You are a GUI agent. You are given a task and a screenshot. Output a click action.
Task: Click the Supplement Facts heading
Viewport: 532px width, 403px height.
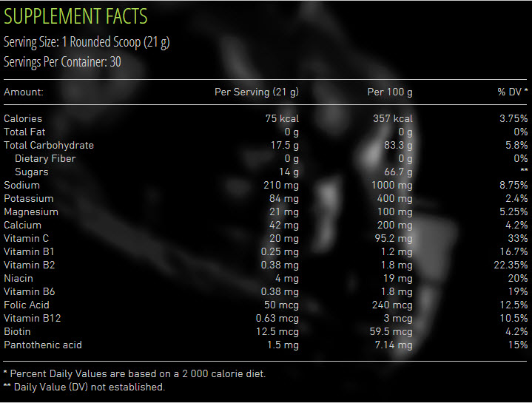tap(75, 16)
